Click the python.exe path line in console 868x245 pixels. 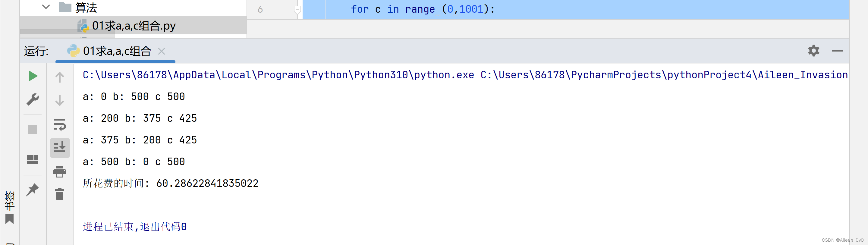(x=278, y=75)
